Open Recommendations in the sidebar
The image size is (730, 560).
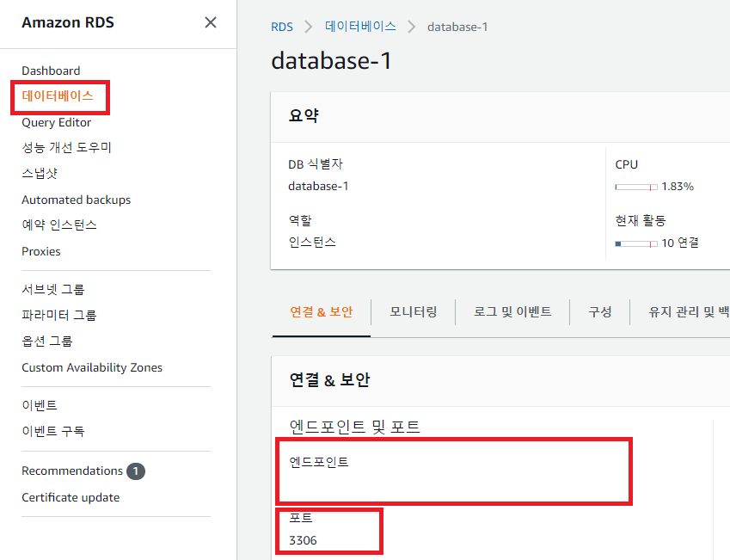point(72,471)
